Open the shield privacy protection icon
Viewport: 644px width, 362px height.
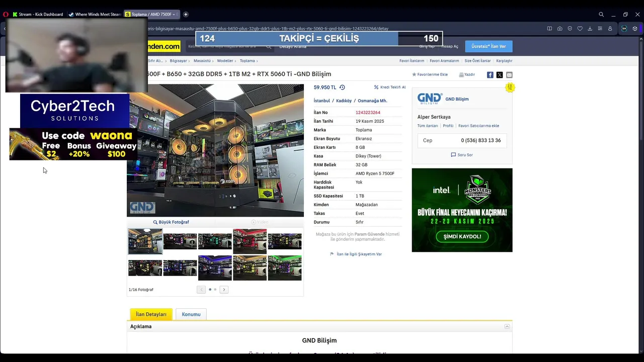[x=570, y=29]
